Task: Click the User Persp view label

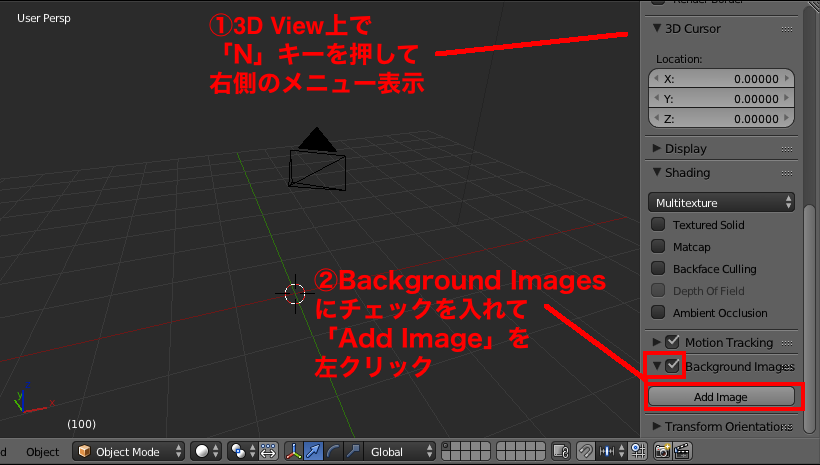Action: point(43,18)
